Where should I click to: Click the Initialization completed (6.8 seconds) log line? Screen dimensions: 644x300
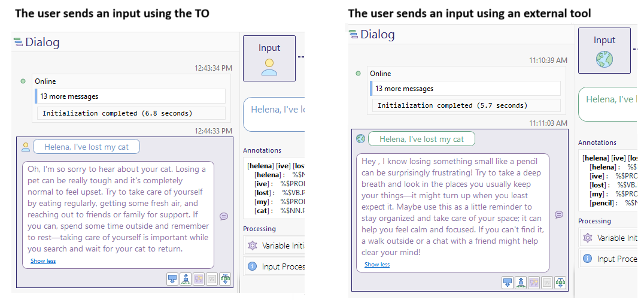click(x=132, y=113)
